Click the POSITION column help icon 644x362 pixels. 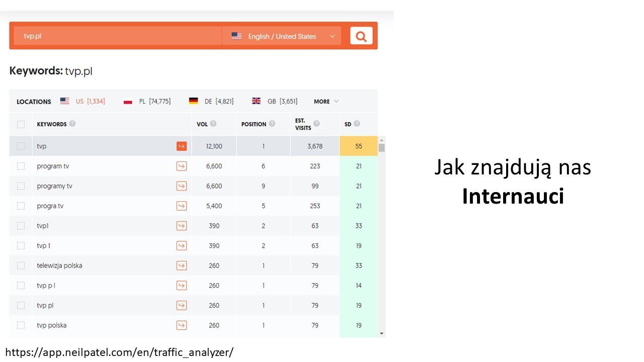click(272, 124)
